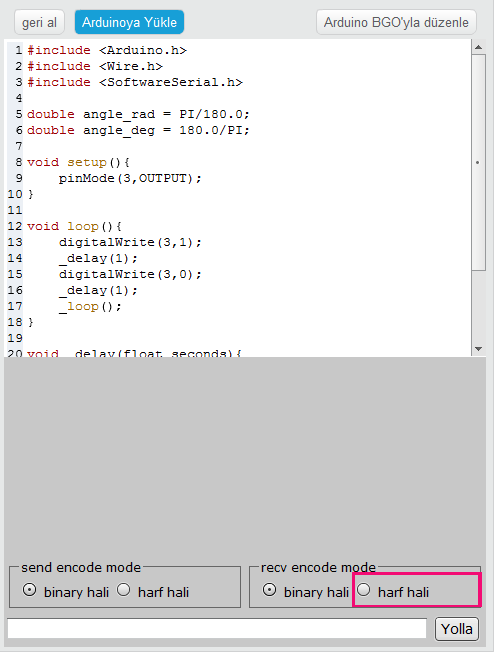Image resolution: width=499 pixels, height=652 pixels.
Task: Click line 'double angle_rad = PI/180.0;'
Action: pos(138,114)
